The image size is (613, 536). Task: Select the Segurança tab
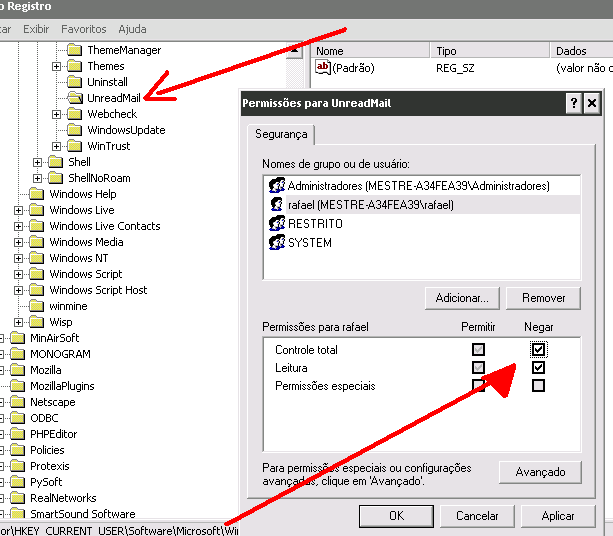[x=282, y=134]
